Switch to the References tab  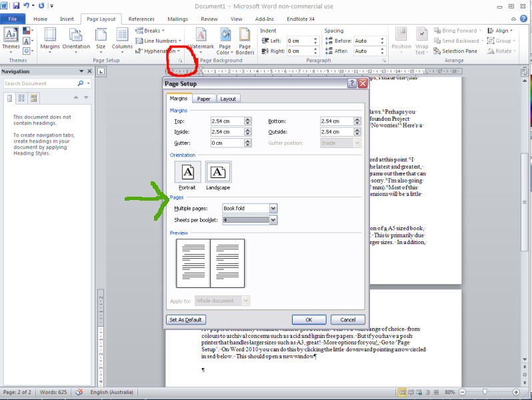pos(141,19)
